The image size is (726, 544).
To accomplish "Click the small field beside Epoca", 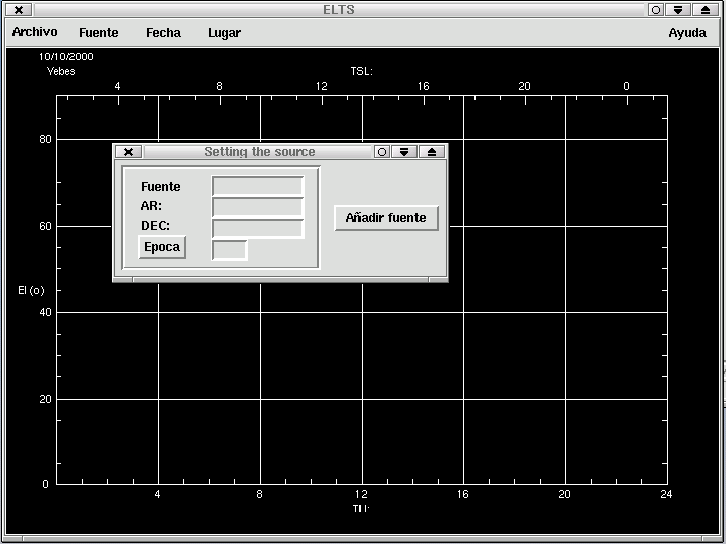I will [x=229, y=249].
